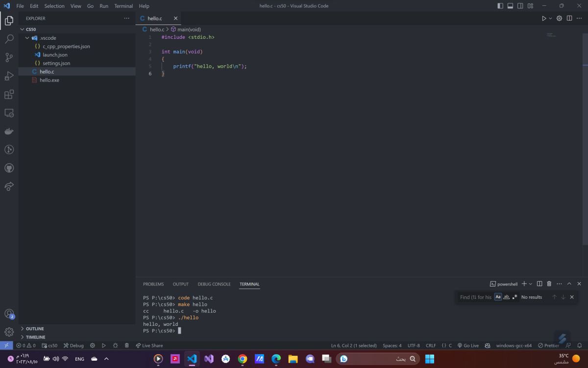Open the Live Share view in activity bar
The image size is (588, 368).
(9, 186)
